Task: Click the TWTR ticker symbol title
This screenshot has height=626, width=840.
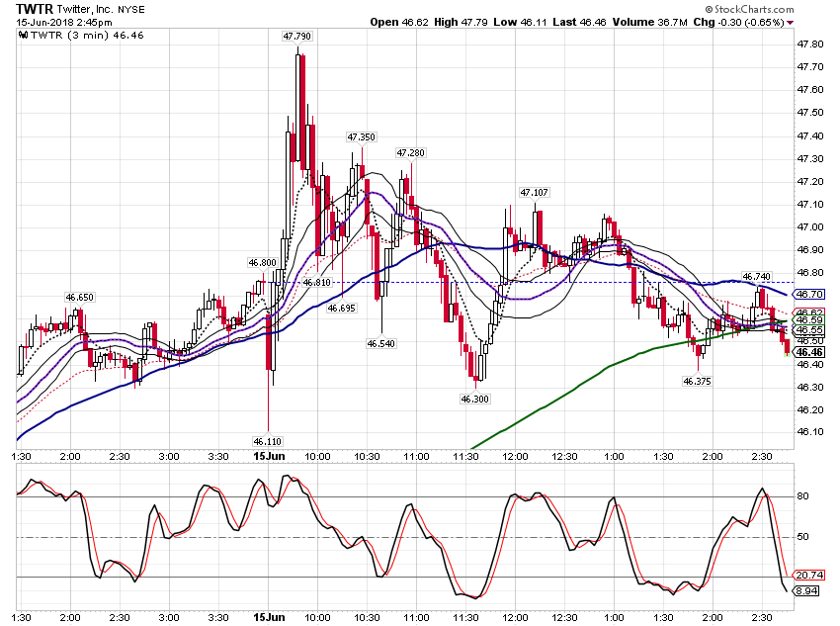Action: 35,9
